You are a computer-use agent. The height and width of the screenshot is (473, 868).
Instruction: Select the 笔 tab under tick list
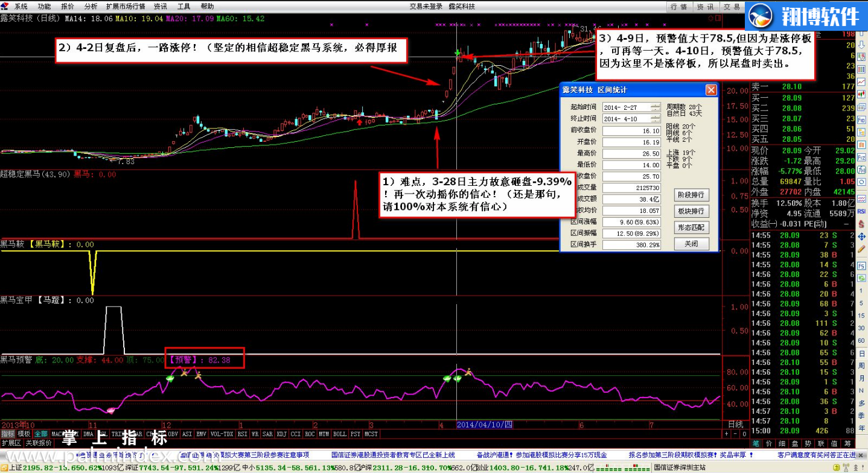coord(756,443)
